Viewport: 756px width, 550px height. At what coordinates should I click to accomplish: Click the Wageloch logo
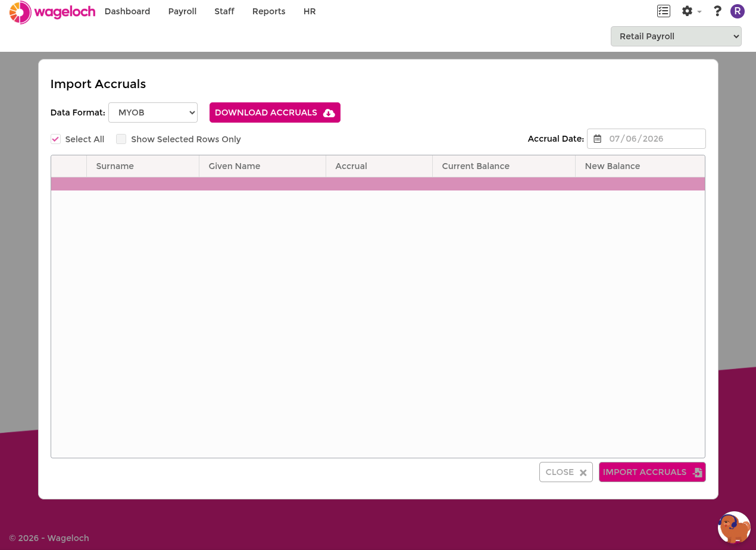52,12
